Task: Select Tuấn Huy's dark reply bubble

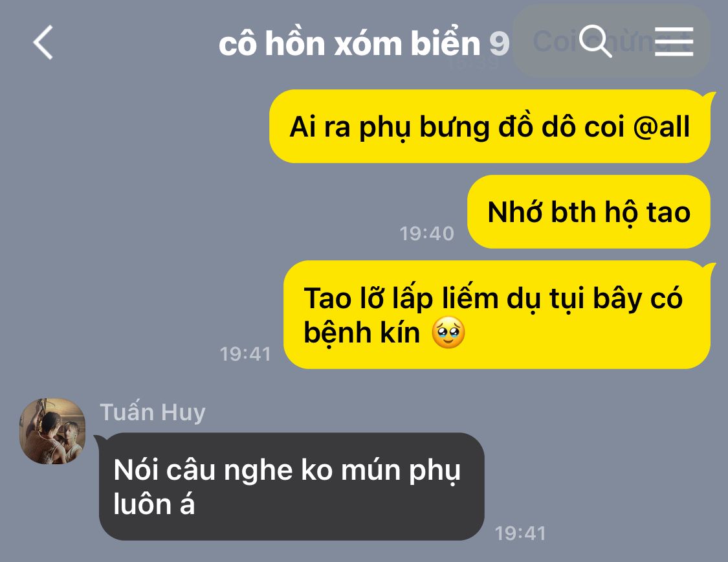Action: pos(292,486)
